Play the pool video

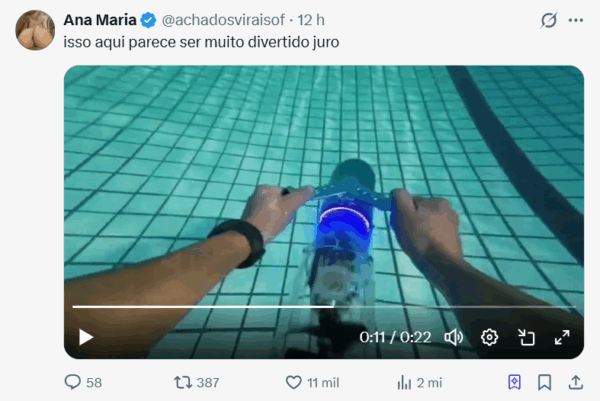click(x=86, y=337)
